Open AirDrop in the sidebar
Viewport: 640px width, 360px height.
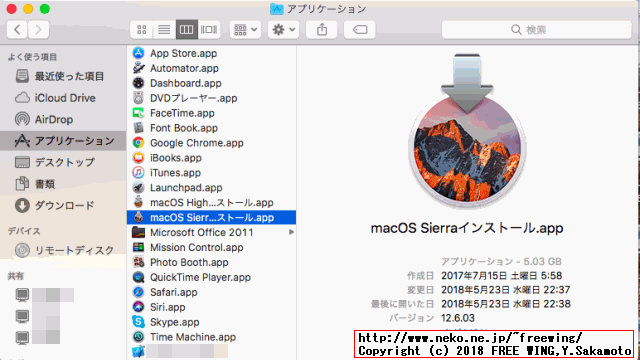pyautogui.click(x=63, y=119)
